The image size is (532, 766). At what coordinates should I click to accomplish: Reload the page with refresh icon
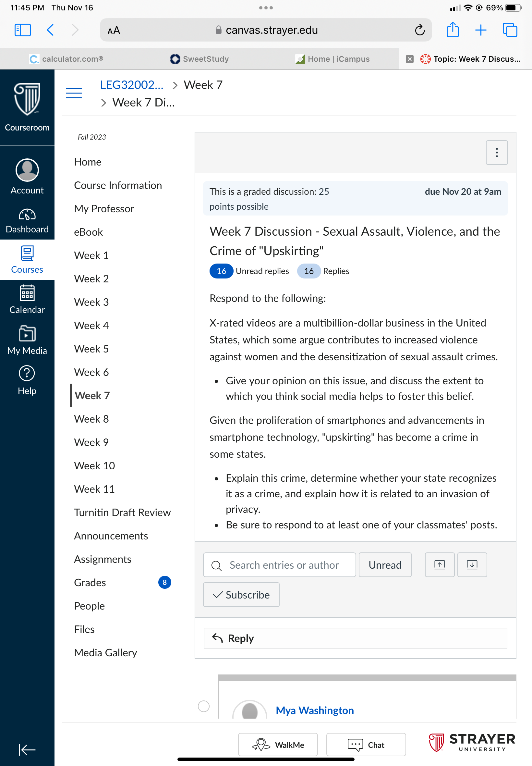(419, 30)
